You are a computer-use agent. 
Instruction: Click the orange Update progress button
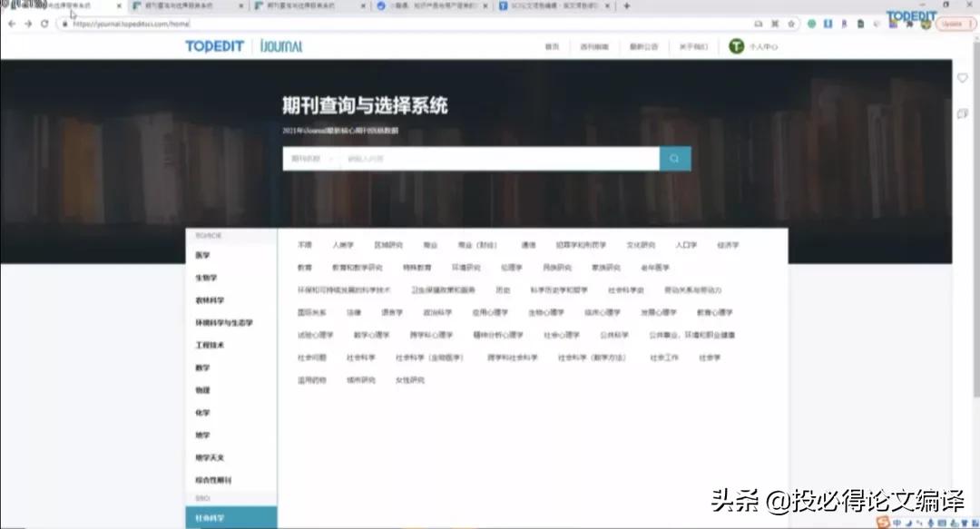click(954, 24)
